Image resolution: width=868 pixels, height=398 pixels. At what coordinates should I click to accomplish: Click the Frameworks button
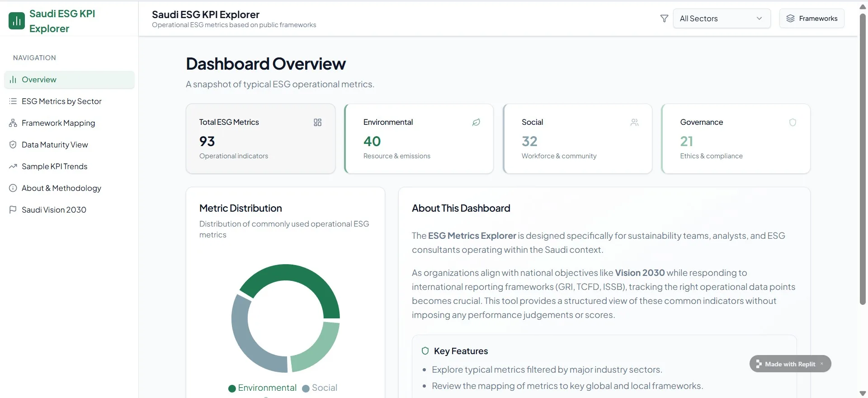click(811, 19)
